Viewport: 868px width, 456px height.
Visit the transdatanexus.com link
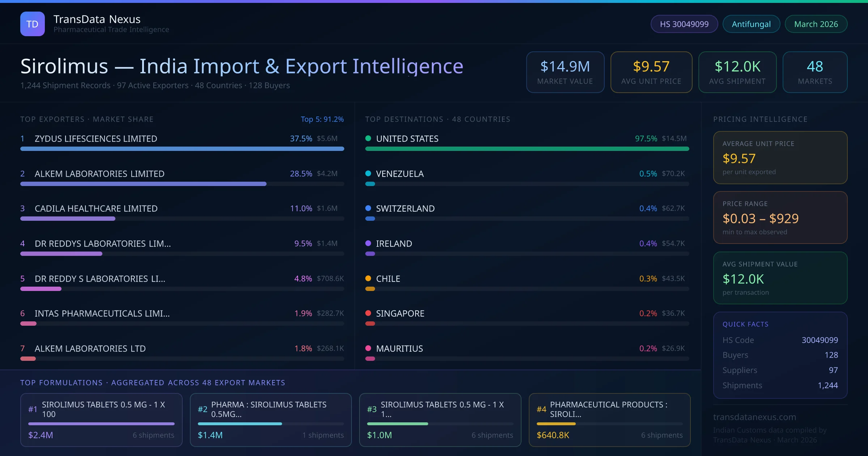[x=754, y=417]
